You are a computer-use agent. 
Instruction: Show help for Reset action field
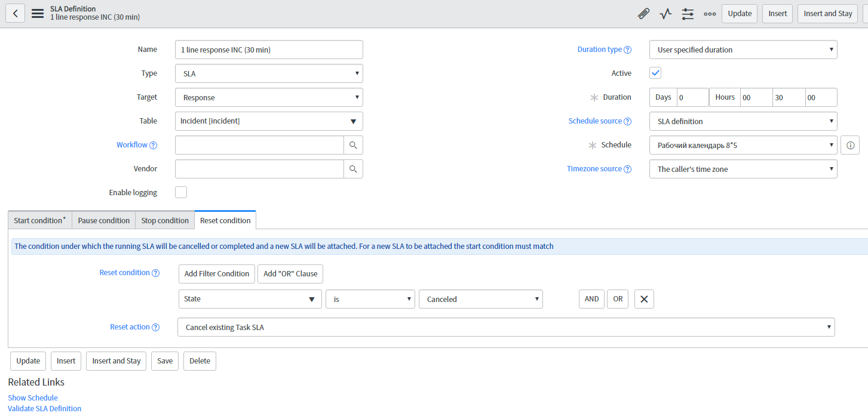point(155,328)
